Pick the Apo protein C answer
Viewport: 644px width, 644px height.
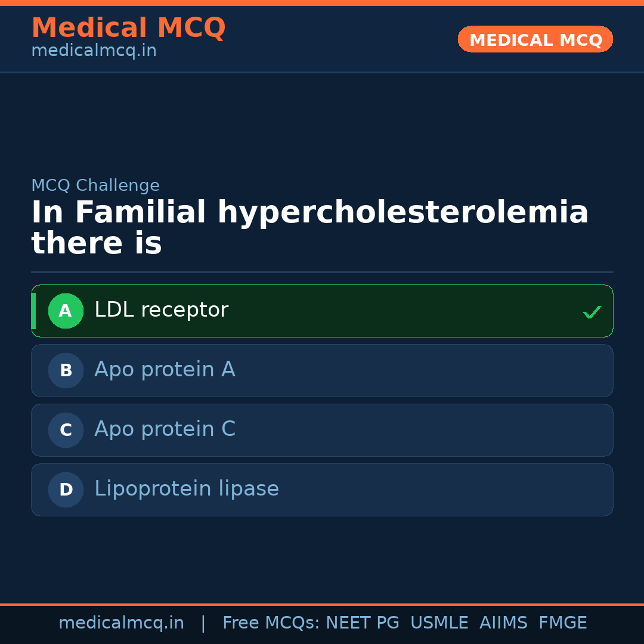pyautogui.click(x=165, y=429)
